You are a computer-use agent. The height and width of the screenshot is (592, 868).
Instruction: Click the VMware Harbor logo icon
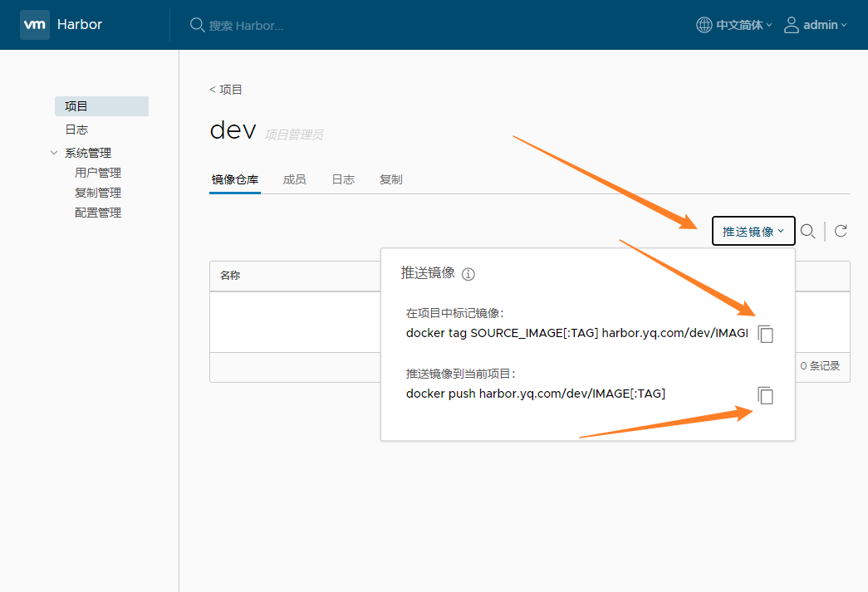pos(34,25)
